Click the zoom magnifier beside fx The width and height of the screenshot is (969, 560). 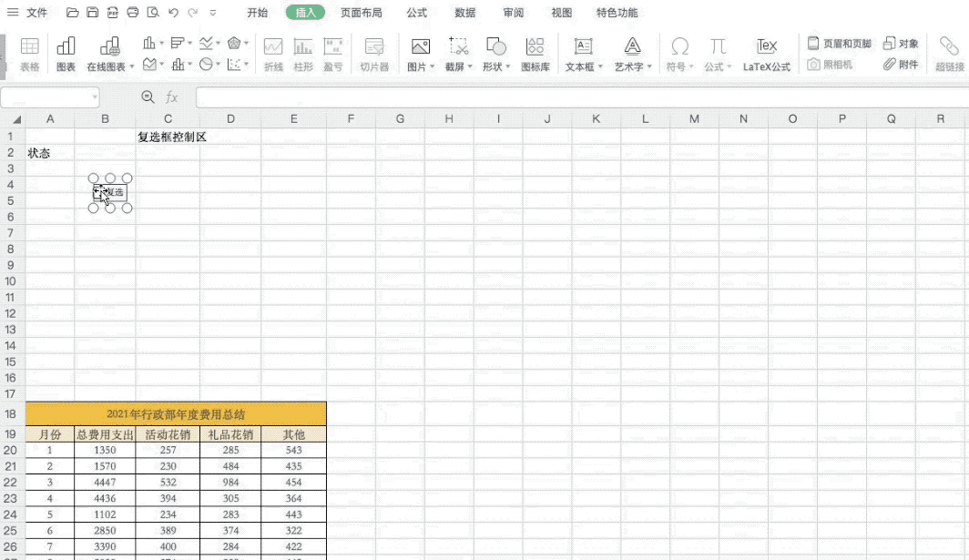[x=148, y=97]
